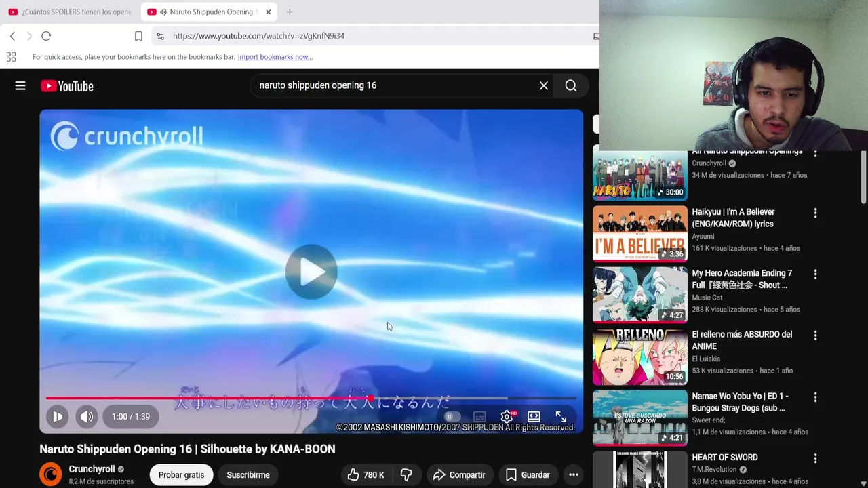Switch to the ¿Cuántos SPOILERS tab
The image size is (868, 488).
point(71,12)
